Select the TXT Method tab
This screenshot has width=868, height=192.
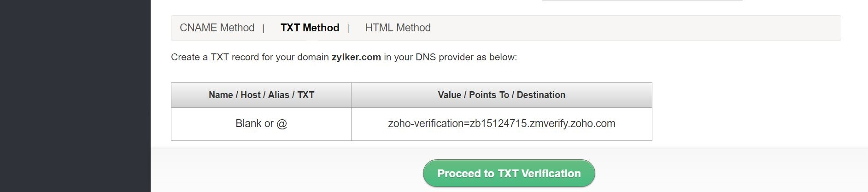pyautogui.click(x=310, y=28)
